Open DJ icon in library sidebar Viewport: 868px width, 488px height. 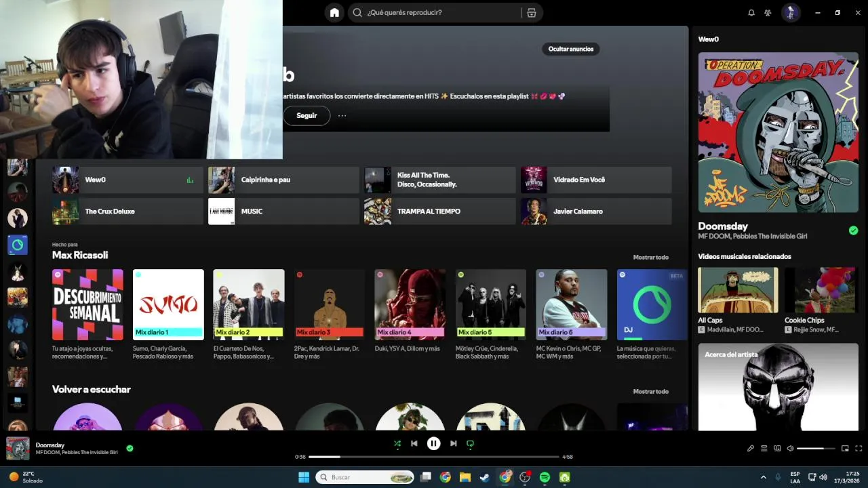[x=18, y=245]
